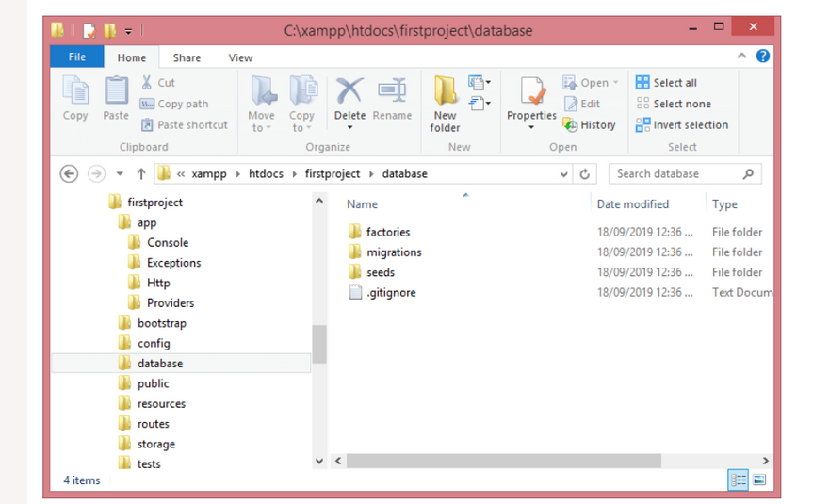
Task: Switch to Details view layout
Action: click(x=739, y=480)
